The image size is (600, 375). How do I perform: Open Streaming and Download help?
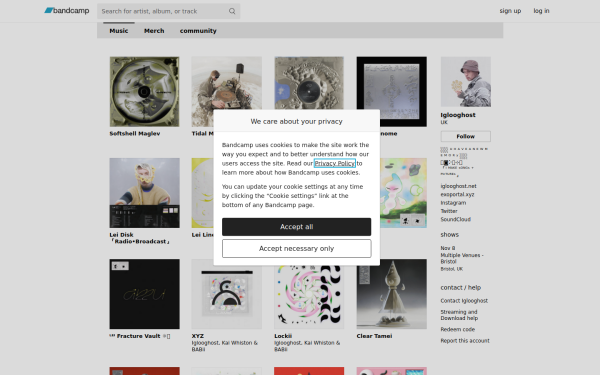coord(459,315)
